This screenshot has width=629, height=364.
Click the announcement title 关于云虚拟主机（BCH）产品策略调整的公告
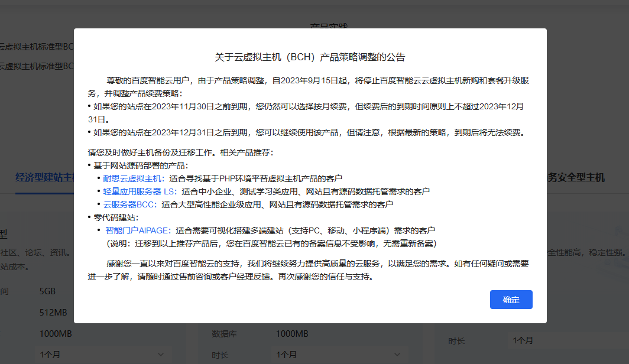310,57
